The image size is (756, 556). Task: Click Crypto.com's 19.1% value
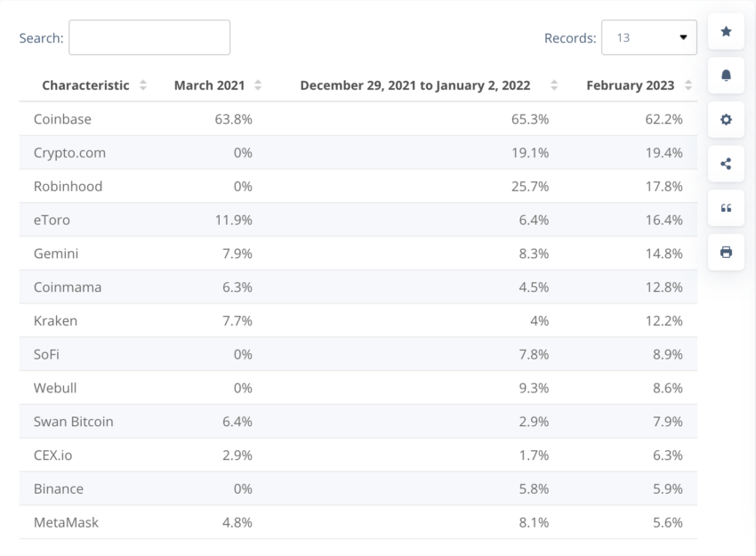pos(530,153)
